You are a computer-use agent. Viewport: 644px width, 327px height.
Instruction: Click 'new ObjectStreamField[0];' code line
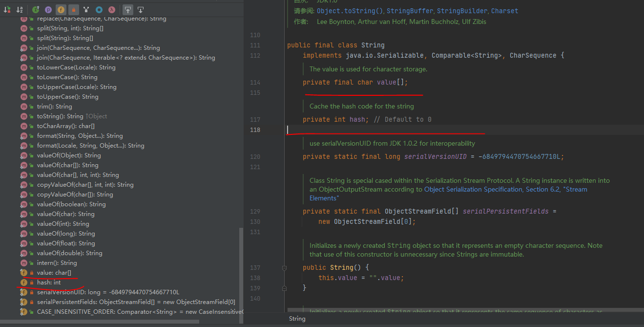pyautogui.click(x=367, y=221)
